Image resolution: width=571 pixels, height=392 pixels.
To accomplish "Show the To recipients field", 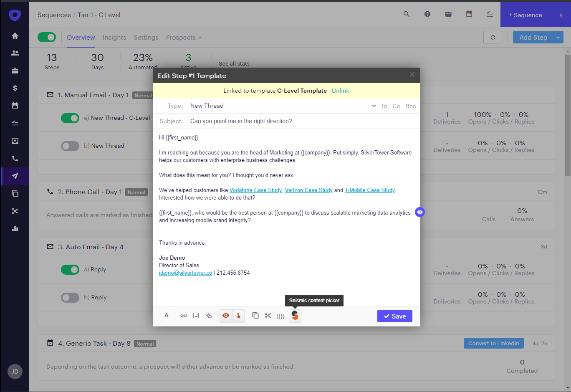I will (x=384, y=106).
